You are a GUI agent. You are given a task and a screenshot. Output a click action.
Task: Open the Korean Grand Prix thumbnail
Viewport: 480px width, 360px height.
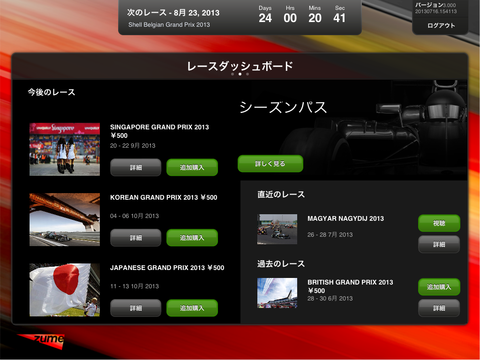pyautogui.click(x=65, y=220)
